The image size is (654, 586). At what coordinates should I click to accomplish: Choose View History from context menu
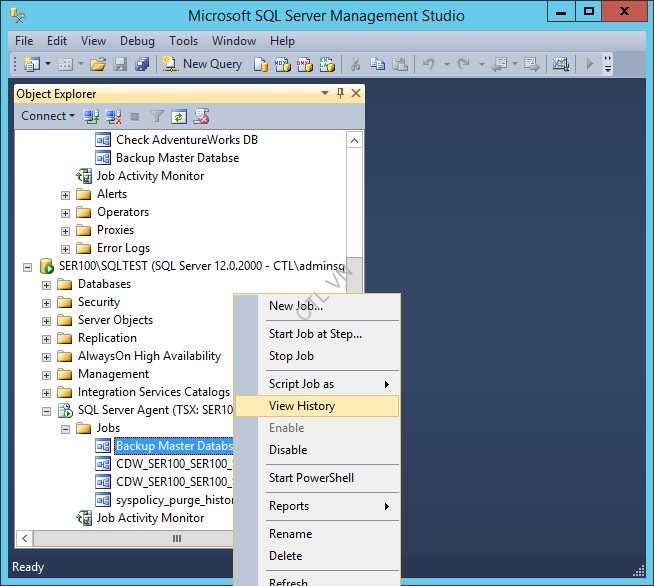click(x=302, y=406)
